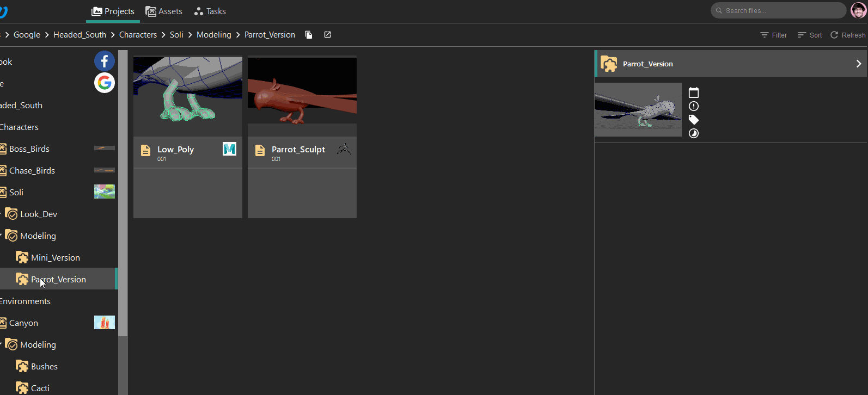The image size is (868, 395).
Task: Click the Parrot_Version puzzle icon in the tree
Action: coord(22,279)
